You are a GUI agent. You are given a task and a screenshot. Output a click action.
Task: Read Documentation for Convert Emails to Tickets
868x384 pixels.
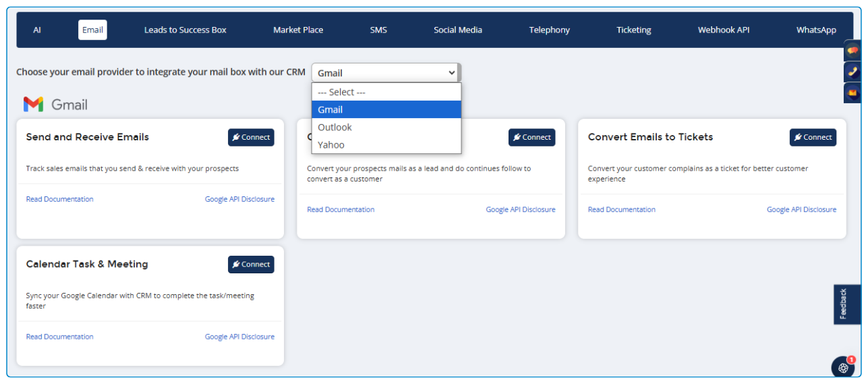pos(622,209)
